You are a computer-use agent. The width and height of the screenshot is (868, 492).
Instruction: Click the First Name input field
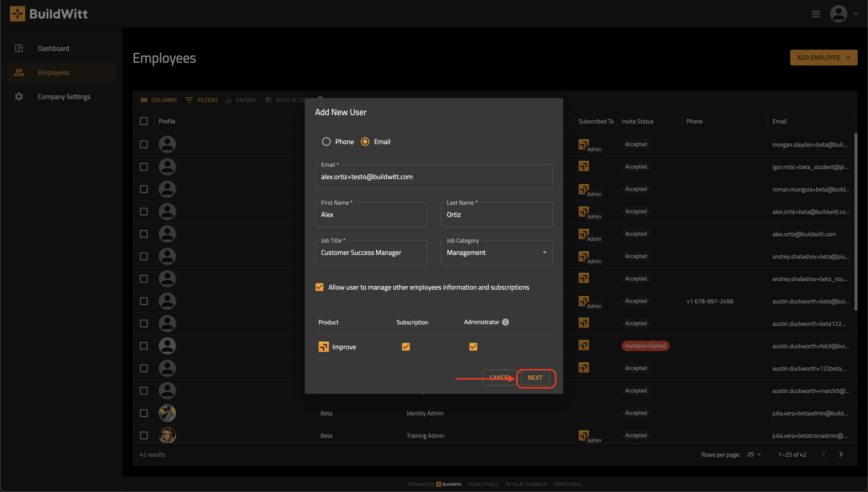click(x=371, y=215)
